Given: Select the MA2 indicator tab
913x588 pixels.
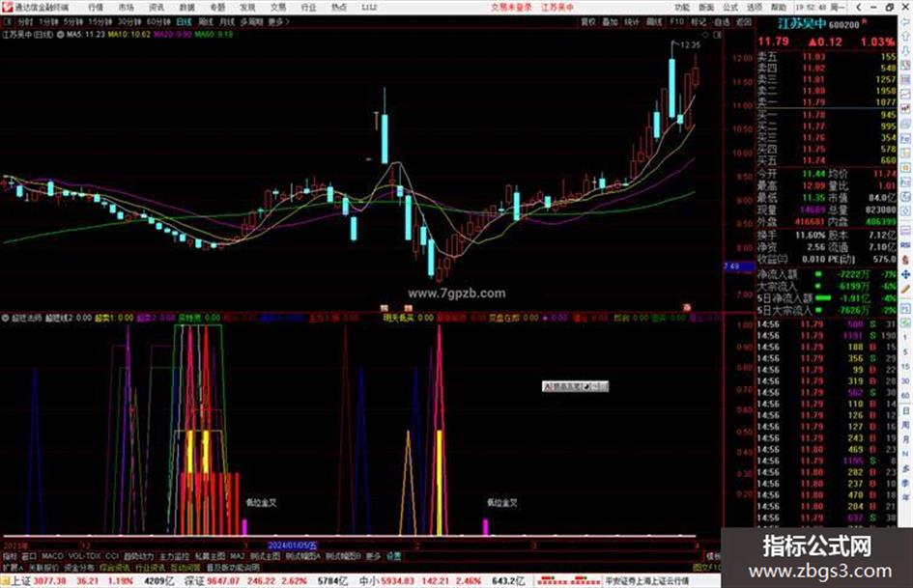Looking at the screenshot, I should (237, 556).
